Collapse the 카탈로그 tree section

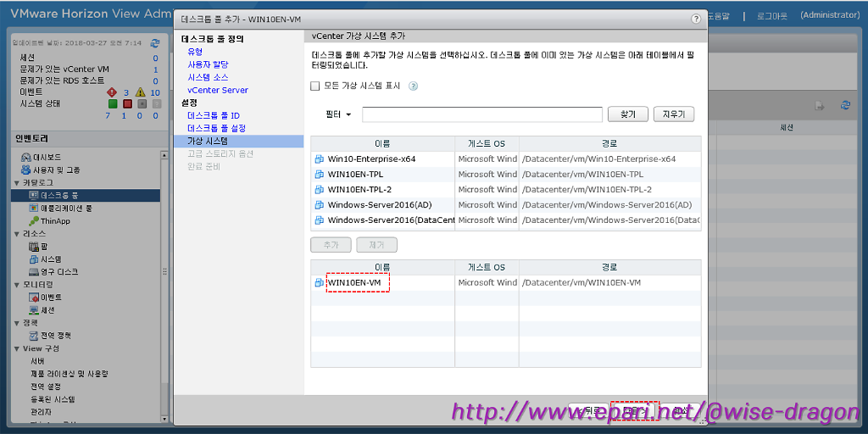17,183
